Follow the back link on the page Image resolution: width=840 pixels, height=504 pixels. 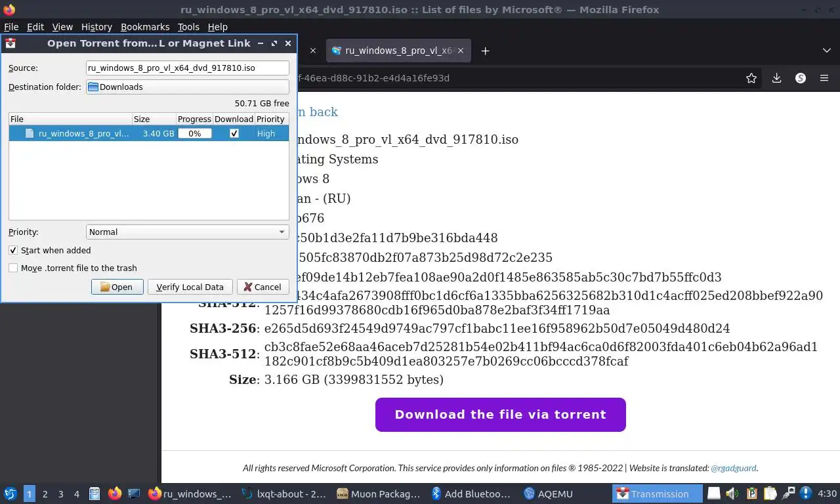[318, 112]
